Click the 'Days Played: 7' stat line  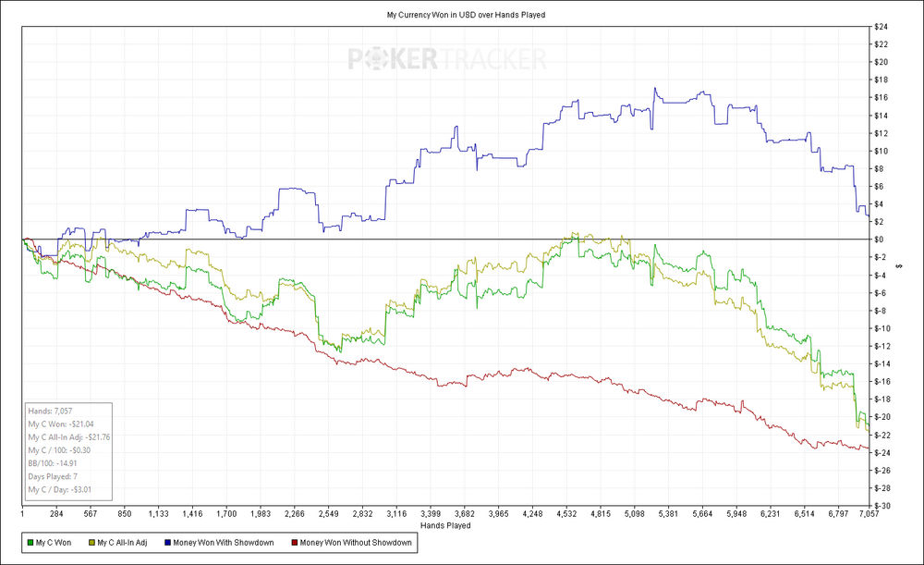(57, 475)
